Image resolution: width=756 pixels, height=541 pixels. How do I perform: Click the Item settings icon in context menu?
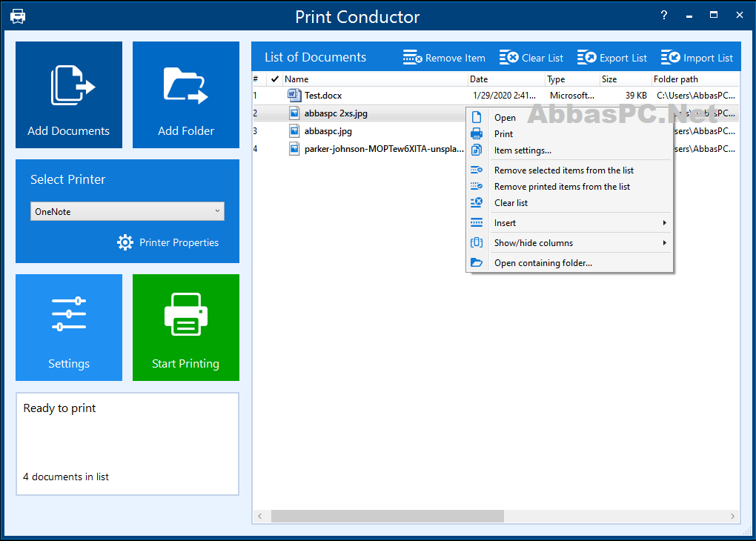[477, 150]
